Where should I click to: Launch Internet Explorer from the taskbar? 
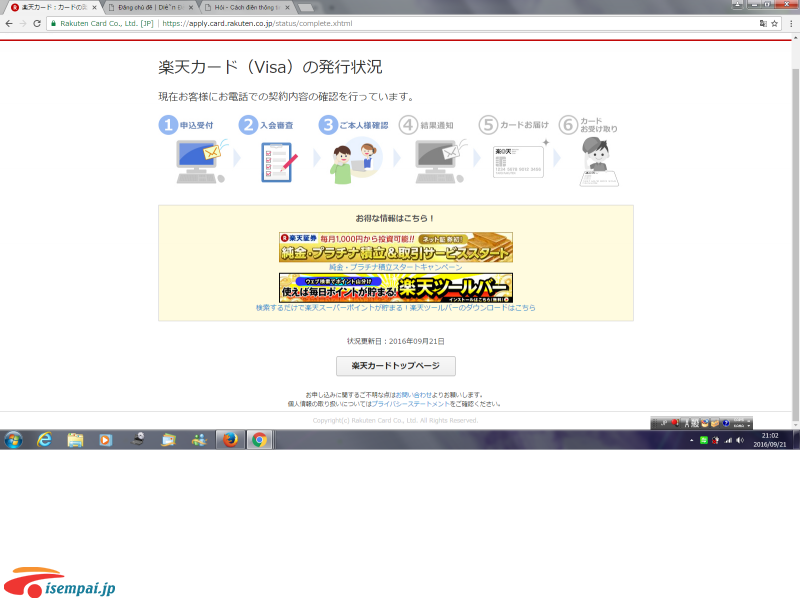tap(44, 440)
